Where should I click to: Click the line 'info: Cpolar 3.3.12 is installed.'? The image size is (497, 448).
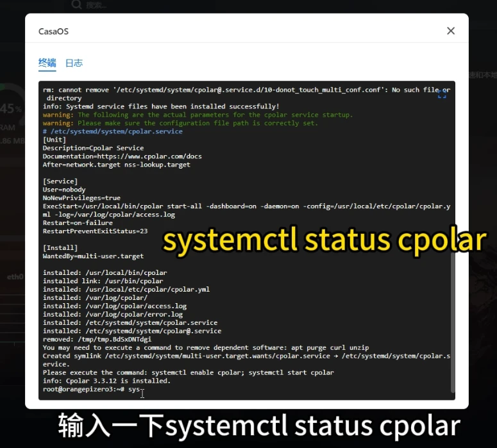click(106, 381)
